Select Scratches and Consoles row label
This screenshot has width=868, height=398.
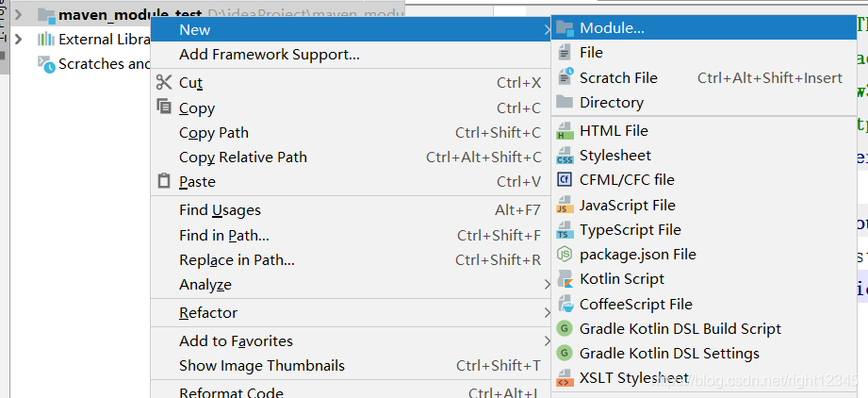[105, 64]
